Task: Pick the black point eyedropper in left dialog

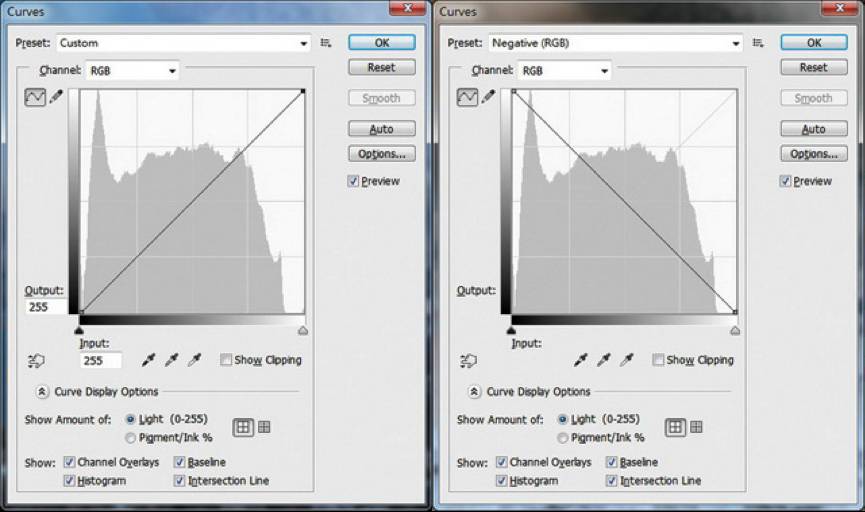Action: pyautogui.click(x=150, y=360)
